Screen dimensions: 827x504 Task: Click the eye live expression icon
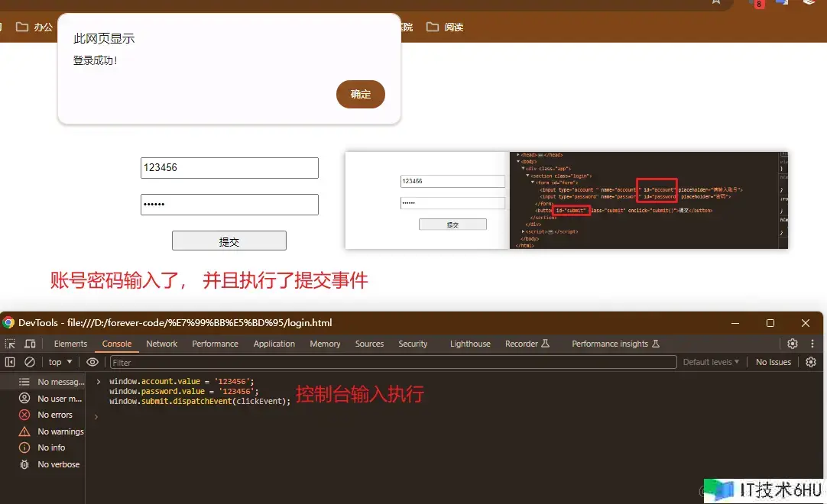pos(92,362)
